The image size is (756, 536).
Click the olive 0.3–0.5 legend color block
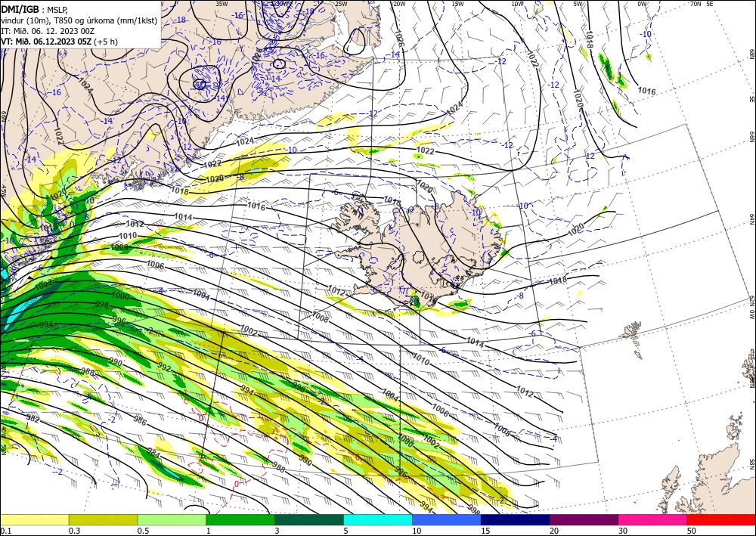(103, 519)
